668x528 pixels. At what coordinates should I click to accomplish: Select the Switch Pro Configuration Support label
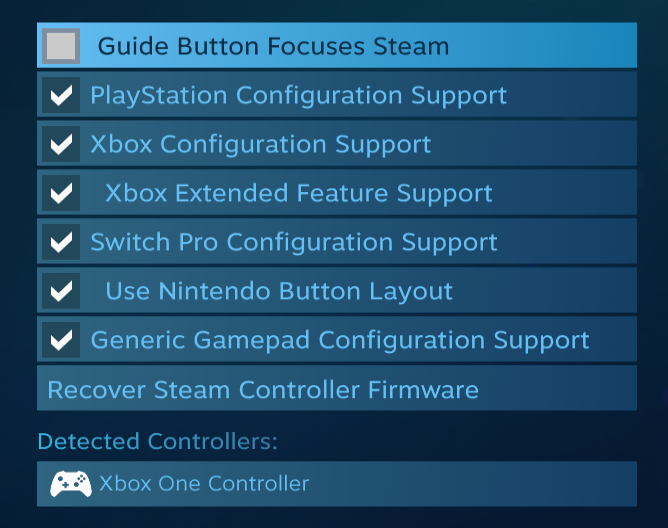point(293,242)
